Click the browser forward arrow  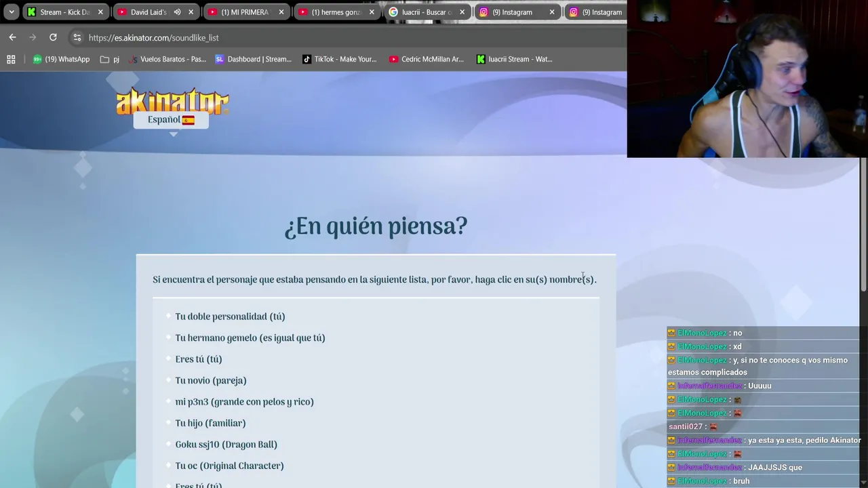33,37
